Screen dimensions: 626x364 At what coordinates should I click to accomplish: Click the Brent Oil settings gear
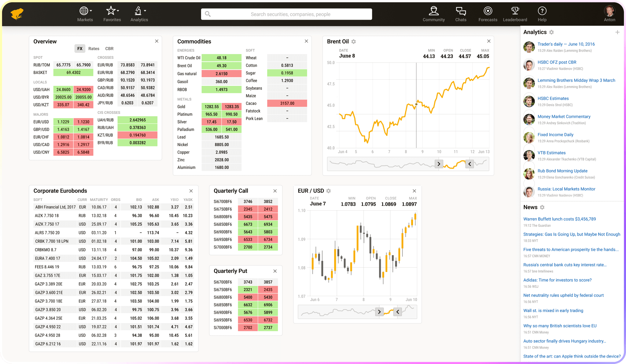tap(354, 42)
